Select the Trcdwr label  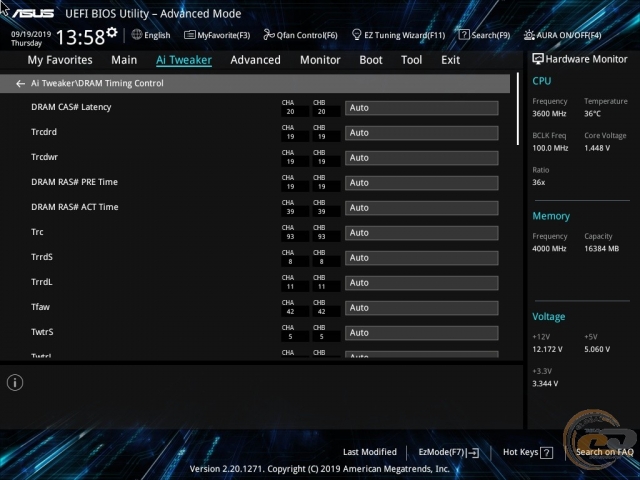44,157
